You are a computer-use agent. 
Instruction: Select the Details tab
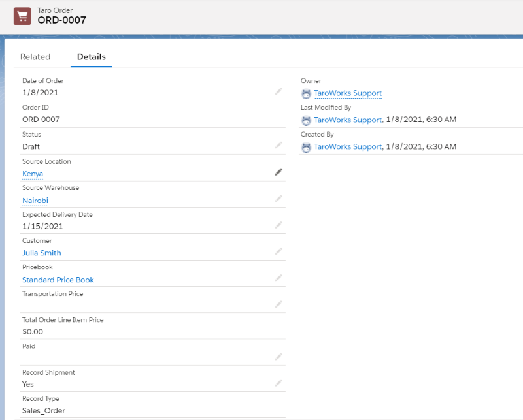(92, 57)
